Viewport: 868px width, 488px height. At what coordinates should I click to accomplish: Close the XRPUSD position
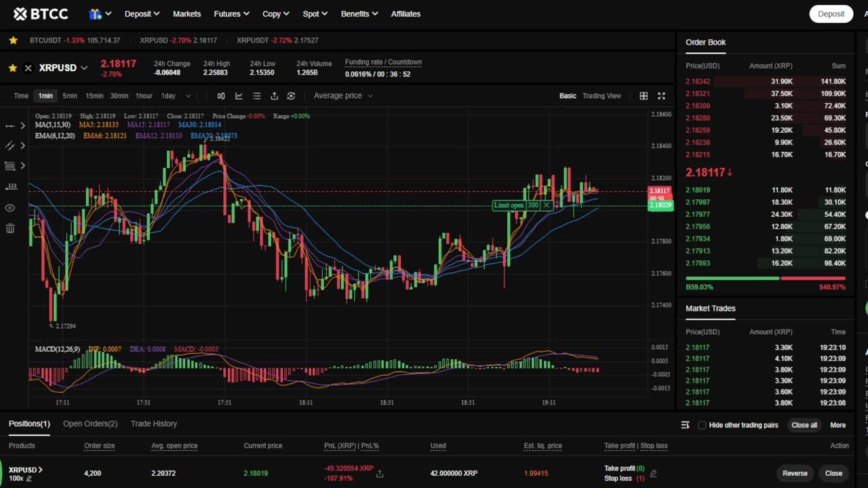(833, 473)
